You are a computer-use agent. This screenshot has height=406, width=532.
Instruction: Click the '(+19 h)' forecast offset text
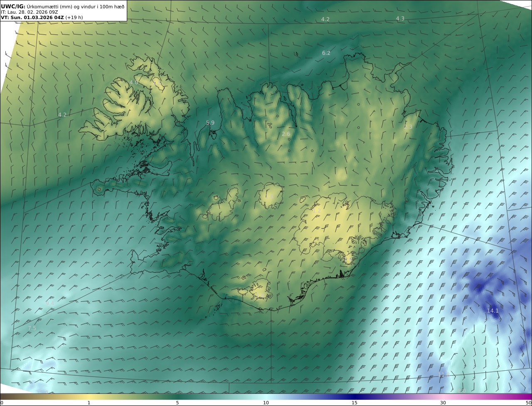74,17
